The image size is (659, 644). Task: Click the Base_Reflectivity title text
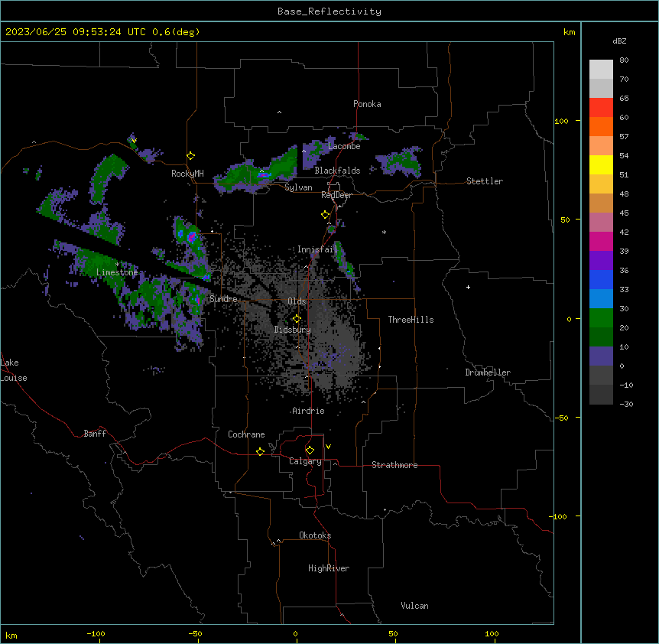point(329,11)
